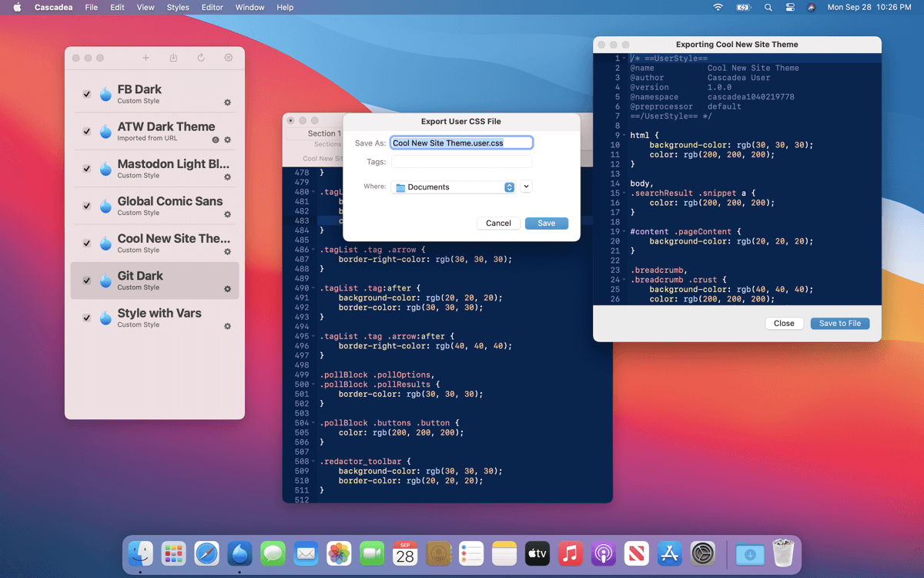Viewport: 924px width, 578px height.
Task: Open the Editor menu
Action: click(x=213, y=8)
